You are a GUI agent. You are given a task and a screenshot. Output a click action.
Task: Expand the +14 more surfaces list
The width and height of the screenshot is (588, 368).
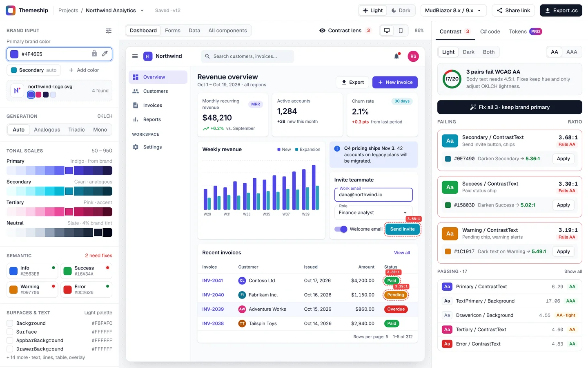pos(46,357)
